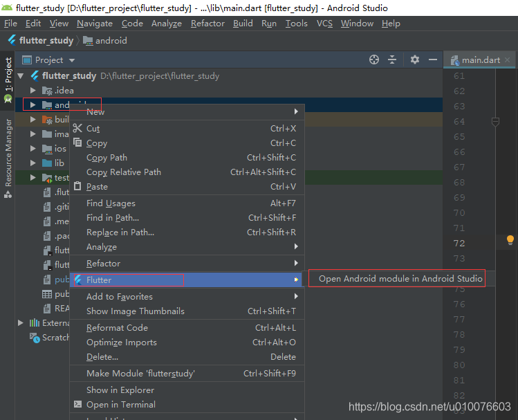518x420 pixels.
Task: Click the External Libraries bars icon
Action: (x=35, y=323)
